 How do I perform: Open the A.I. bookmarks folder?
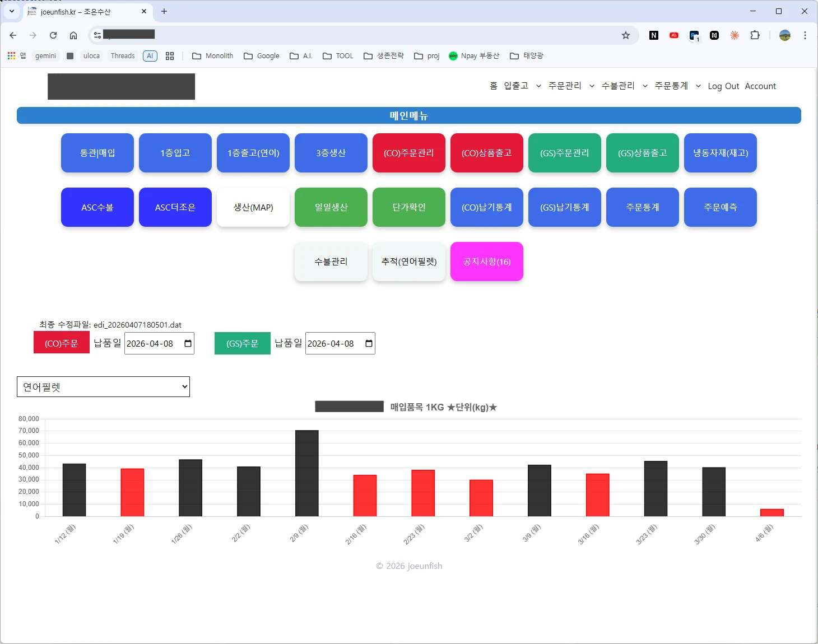(301, 56)
